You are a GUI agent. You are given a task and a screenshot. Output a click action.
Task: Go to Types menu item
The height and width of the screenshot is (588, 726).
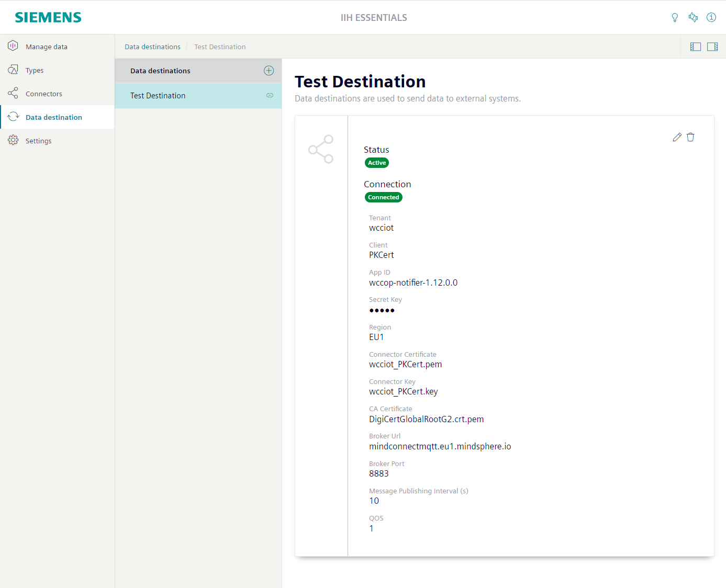click(x=57, y=70)
